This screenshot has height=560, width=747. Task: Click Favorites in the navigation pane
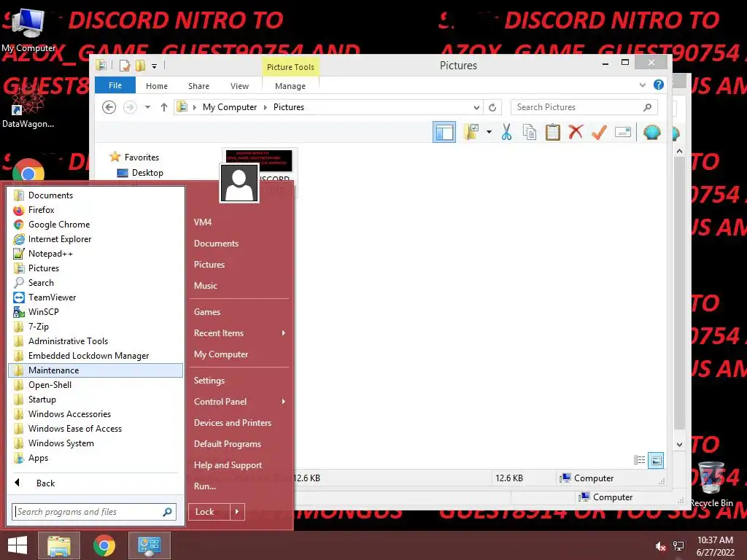142,157
